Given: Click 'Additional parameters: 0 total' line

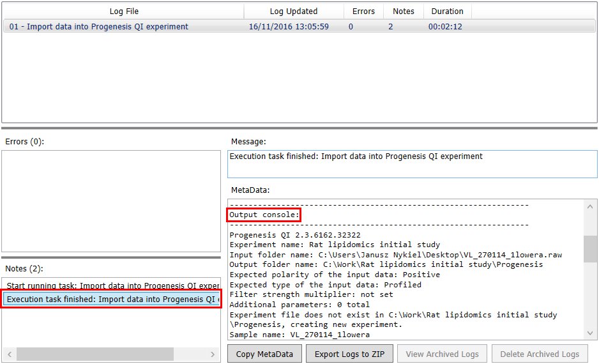Looking at the screenshot, I should coord(299,305).
